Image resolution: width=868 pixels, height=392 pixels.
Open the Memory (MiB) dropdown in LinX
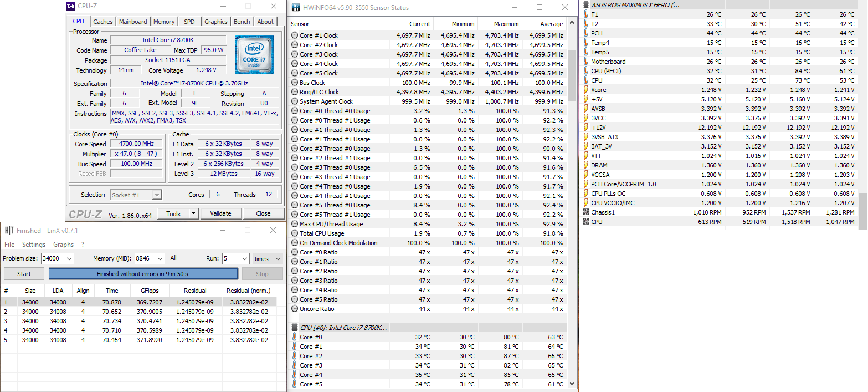(x=160, y=259)
